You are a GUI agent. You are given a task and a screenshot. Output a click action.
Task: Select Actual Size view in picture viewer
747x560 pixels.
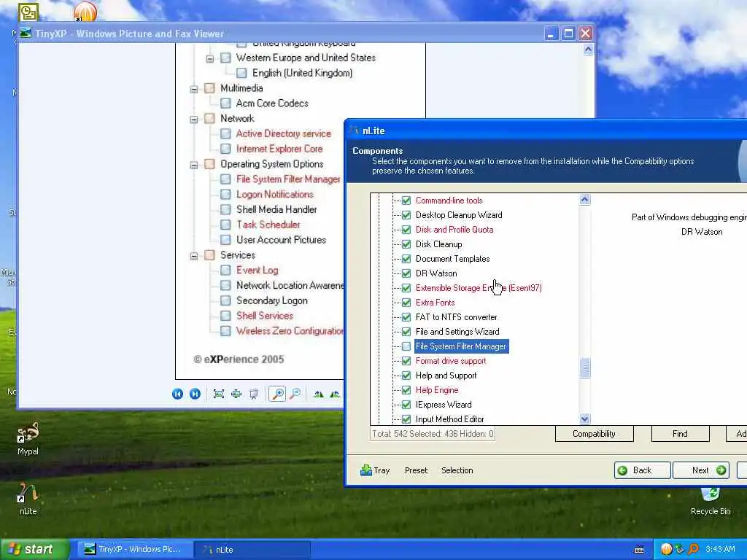[236, 394]
